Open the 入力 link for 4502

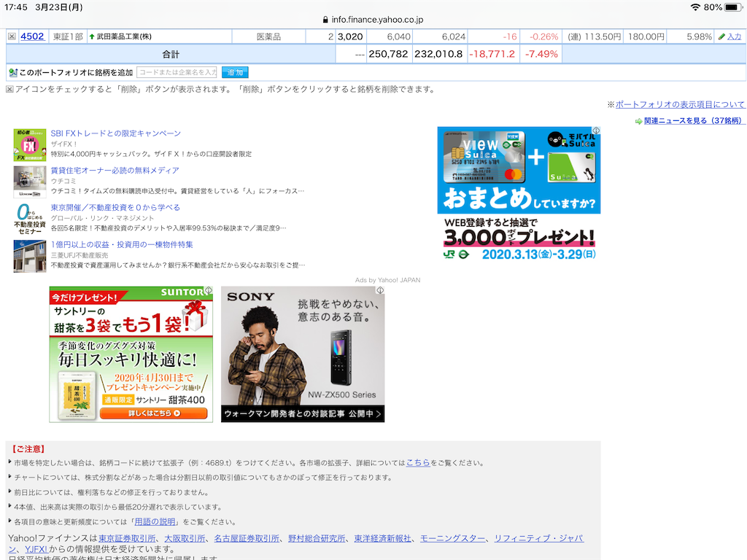click(734, 36)
